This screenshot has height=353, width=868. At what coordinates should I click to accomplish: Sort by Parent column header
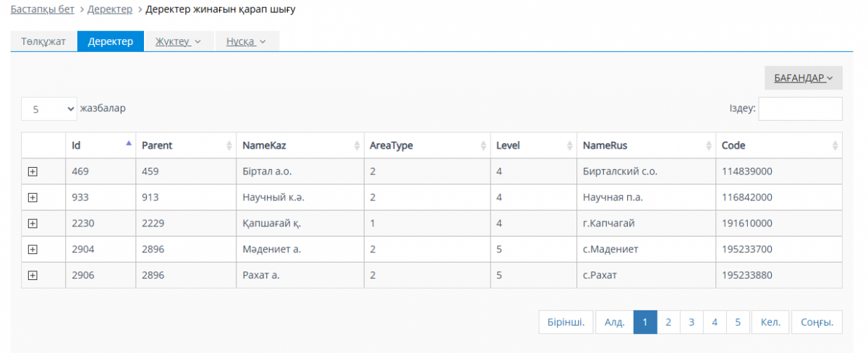tap(185, 145)
